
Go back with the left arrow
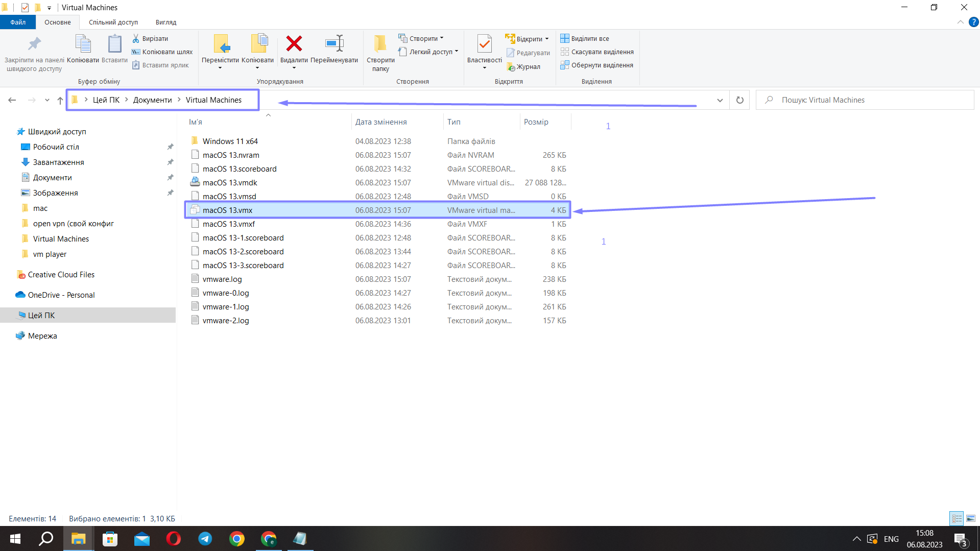12,100
